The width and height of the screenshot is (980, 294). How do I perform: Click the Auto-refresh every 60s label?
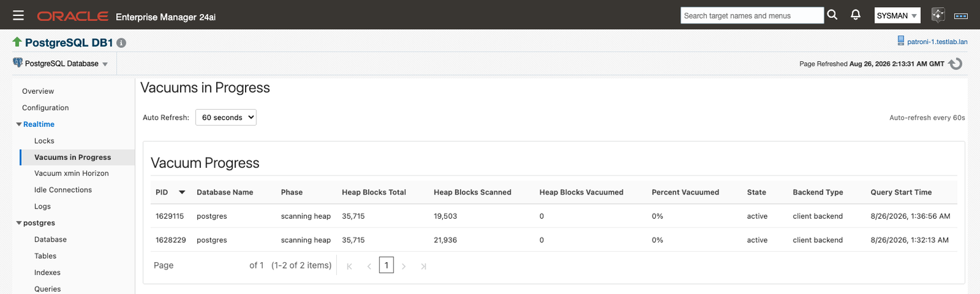click(927, 118)
